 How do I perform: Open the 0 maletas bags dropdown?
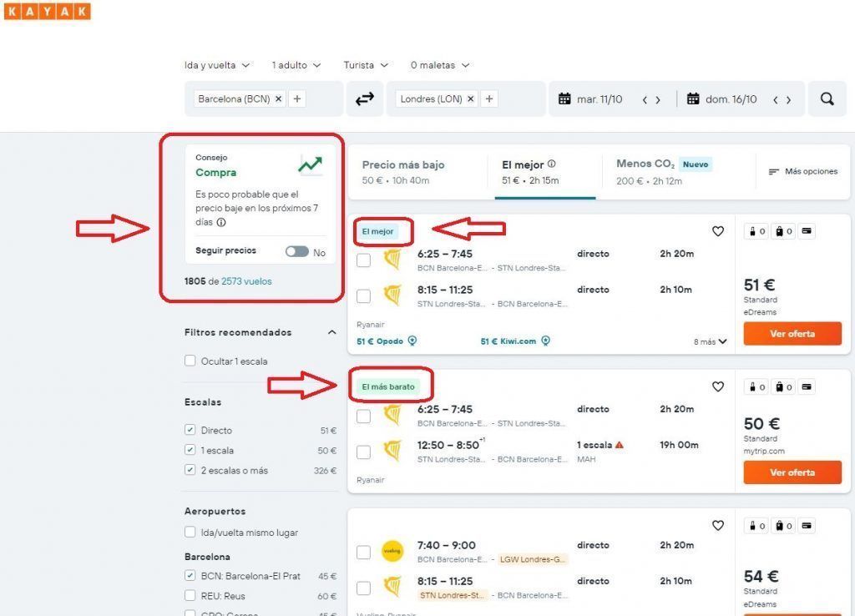(x=440, y=65)
